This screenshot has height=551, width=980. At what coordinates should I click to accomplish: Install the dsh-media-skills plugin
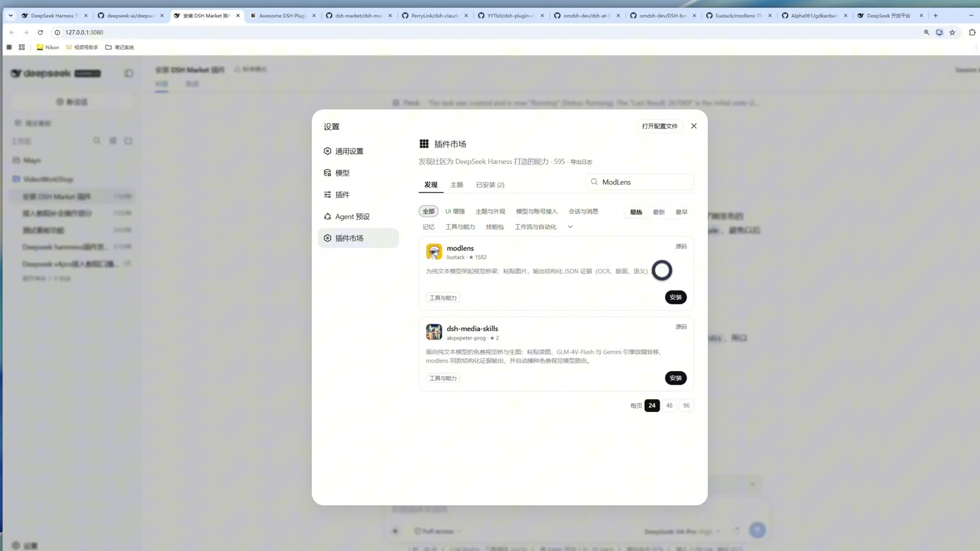[x=676, y=378]
